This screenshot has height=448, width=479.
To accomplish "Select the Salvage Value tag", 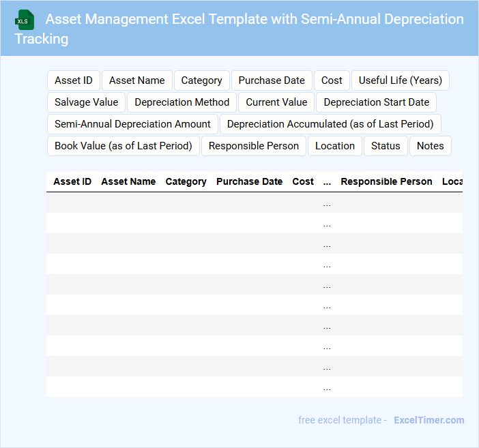I will pyautogui.click(x=86, y=102).
